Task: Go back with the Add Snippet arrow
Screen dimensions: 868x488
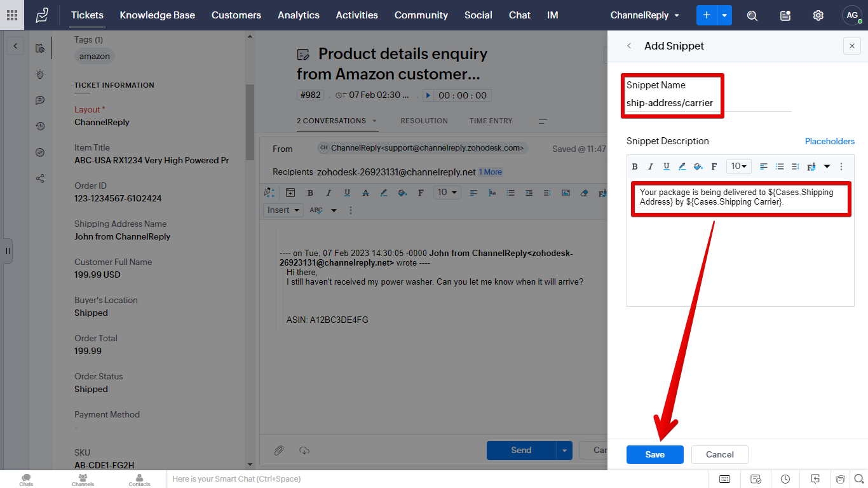Action: (629, 46)
